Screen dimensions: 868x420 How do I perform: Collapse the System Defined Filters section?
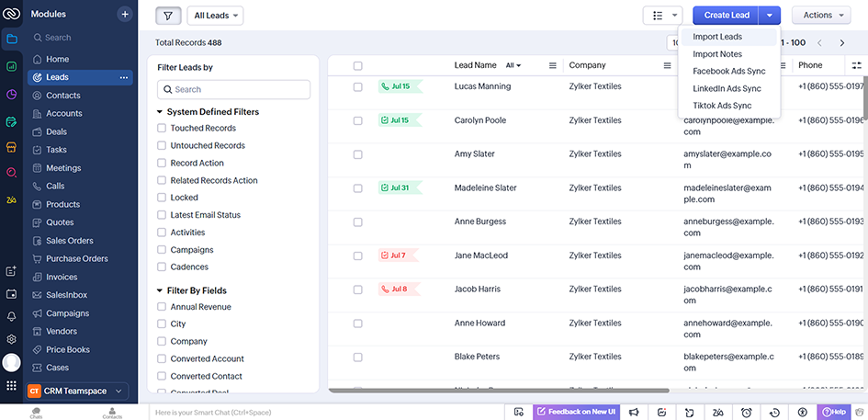tap(160, 112)
